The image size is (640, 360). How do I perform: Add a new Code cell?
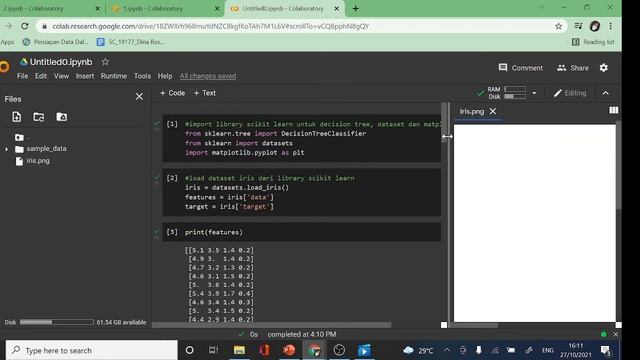(x=172, y=93)
